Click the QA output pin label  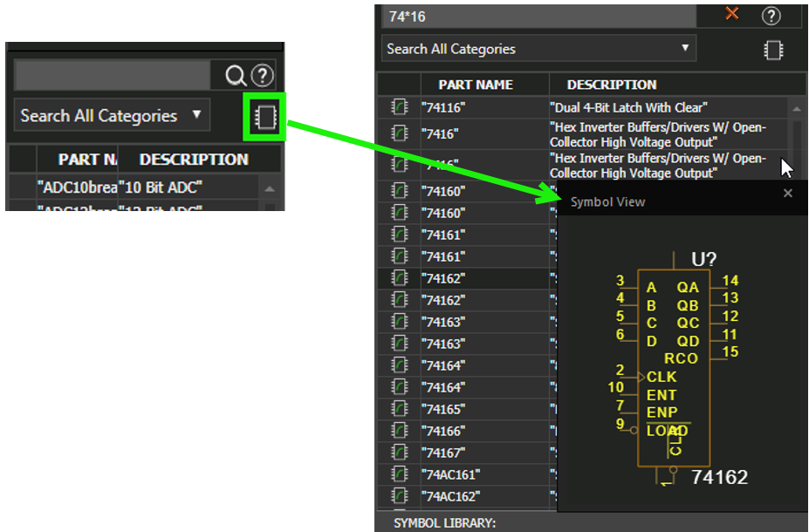pos(688,287)
